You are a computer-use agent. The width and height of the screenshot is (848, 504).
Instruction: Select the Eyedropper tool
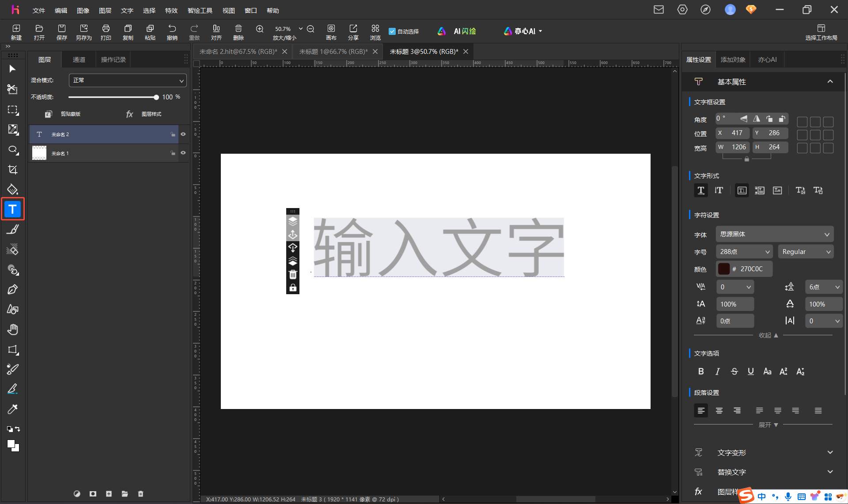pyautogui.click(x=13, y=409)
